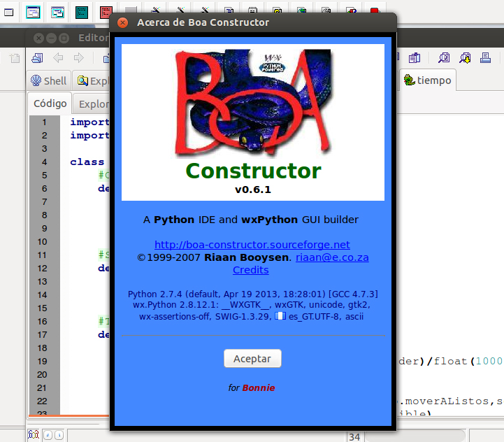Viewport: 504px width, 442px height.
Task: Click the riaan@e.co.za email link
Action: click(x=332, y=257)
